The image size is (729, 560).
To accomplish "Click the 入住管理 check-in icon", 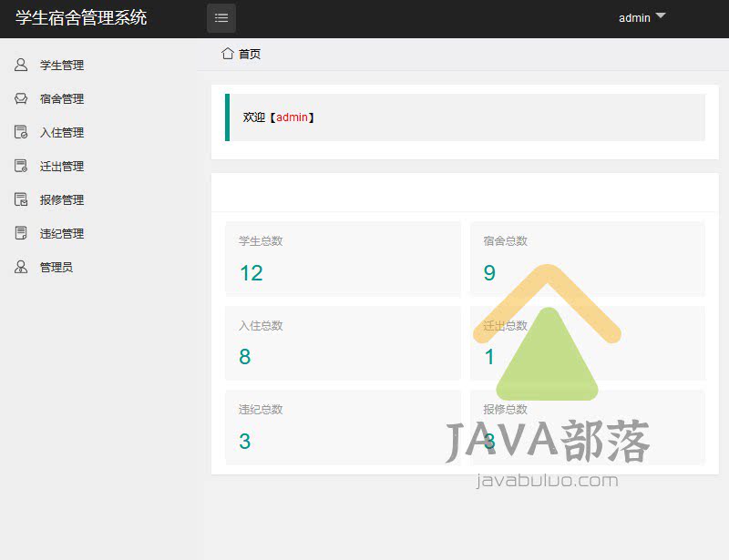I will pyautogui.click(x=20, y=132).
